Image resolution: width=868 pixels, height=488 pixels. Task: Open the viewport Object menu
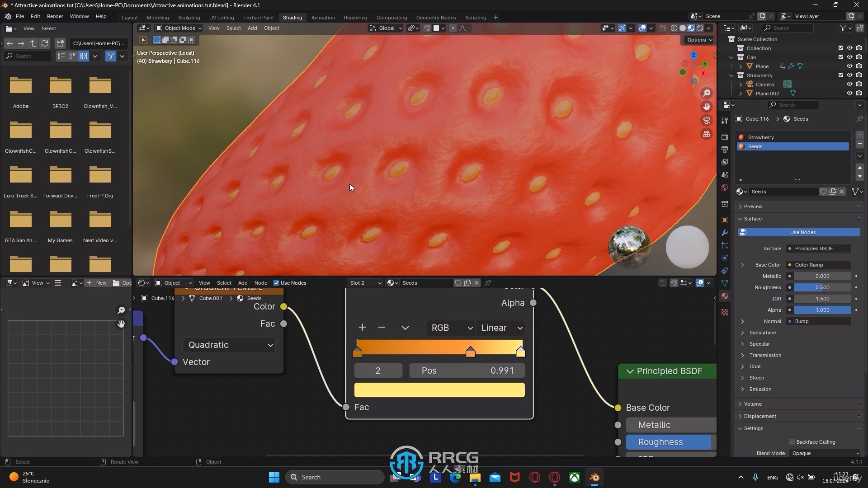271,28
